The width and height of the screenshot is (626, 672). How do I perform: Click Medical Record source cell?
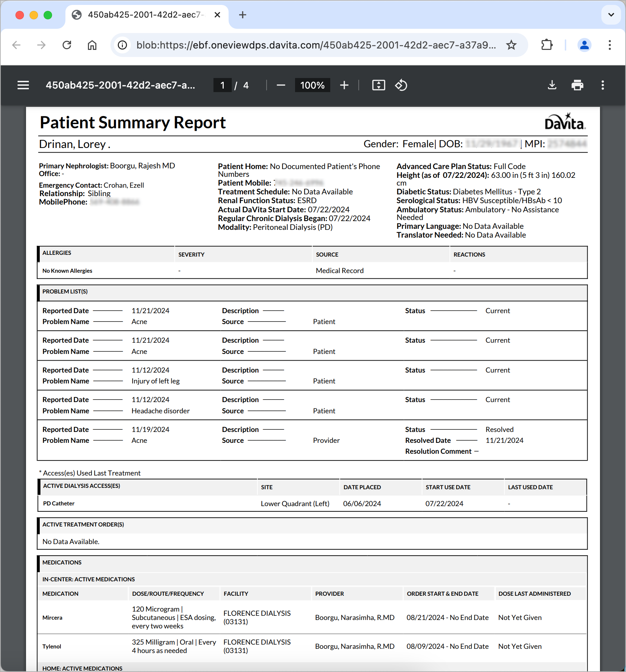pyautogui.click(x=340, y=271)
